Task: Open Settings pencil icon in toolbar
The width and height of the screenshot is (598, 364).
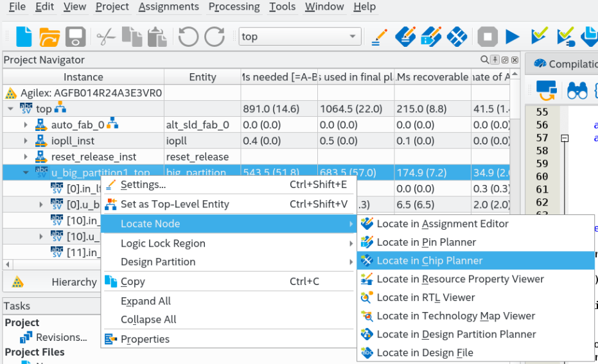Action: [379, 37]
